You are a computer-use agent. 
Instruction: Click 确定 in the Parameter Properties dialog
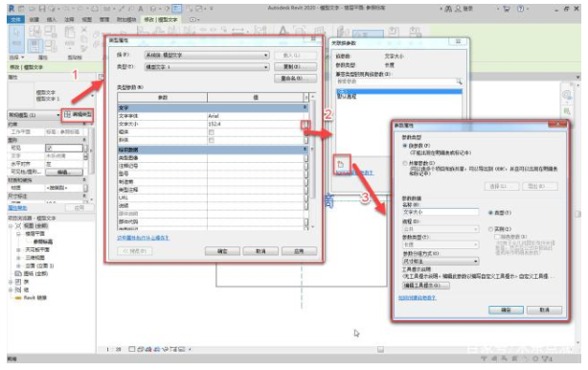click(506, 310)
